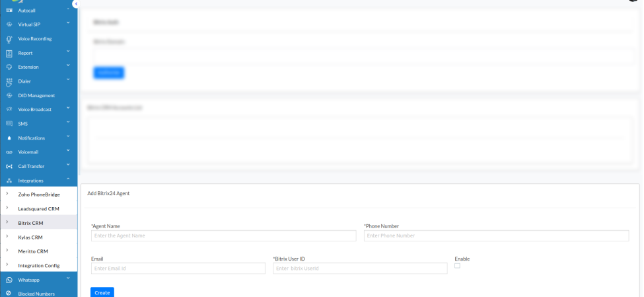Screen dimensions: 644x297
Task: Click the SMS message icon
Action: click(9, 124)
